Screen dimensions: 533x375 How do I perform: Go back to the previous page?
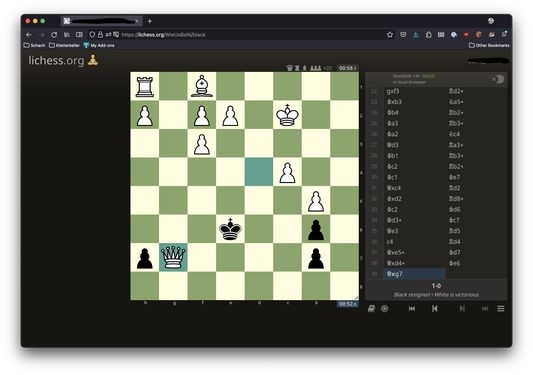[29, 34]
